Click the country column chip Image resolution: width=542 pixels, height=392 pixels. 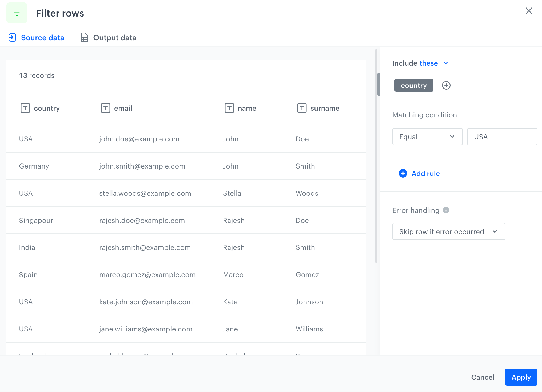414,85
